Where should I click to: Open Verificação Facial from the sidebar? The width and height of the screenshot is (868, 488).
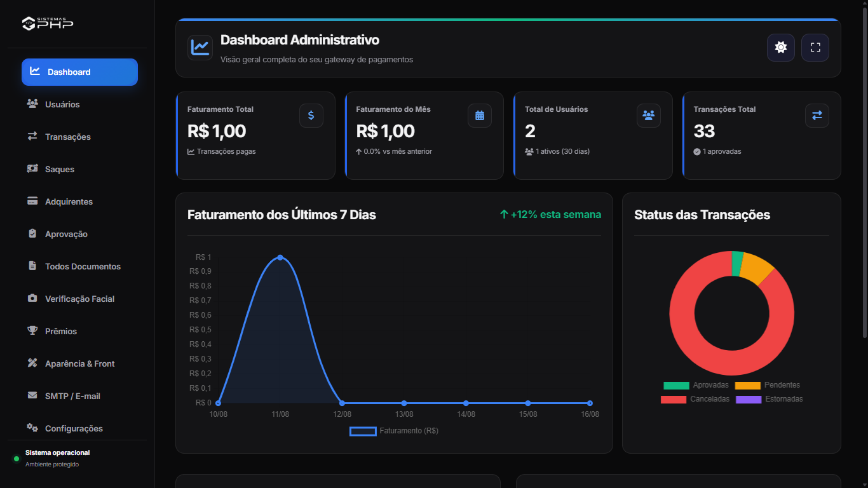click(79, 299)
